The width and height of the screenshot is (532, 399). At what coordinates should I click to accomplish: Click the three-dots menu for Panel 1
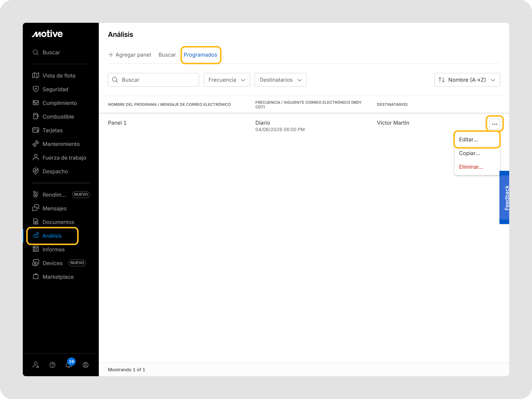(495, 124)
